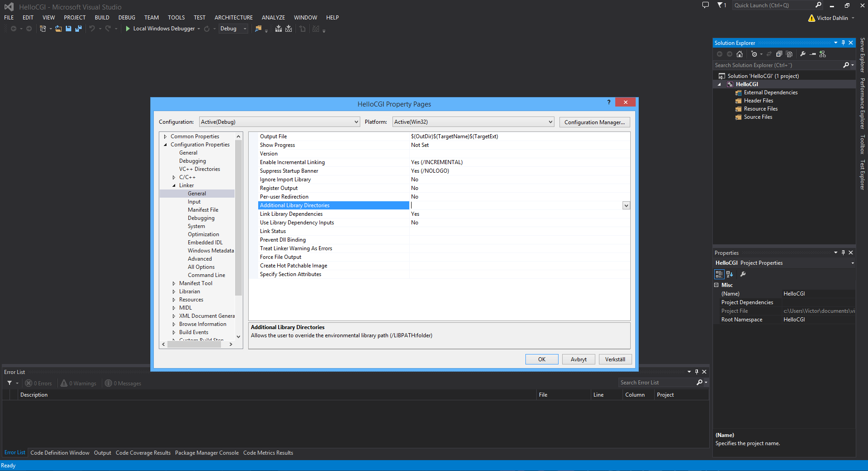Open the Server Explorer side tab
This screenshot has height=471, width=868.
point(862,55)
